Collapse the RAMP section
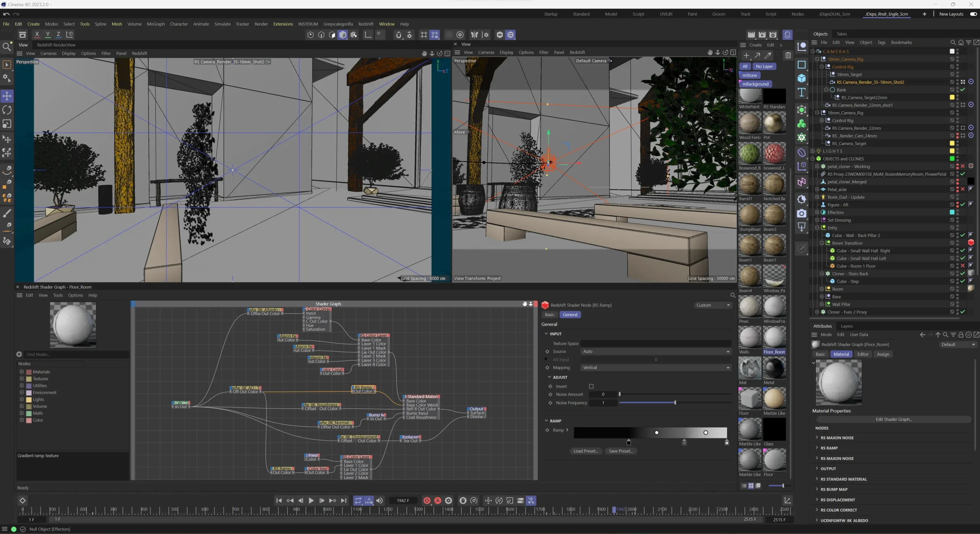Viewport: 980px width, 534px height. (546, 421)
